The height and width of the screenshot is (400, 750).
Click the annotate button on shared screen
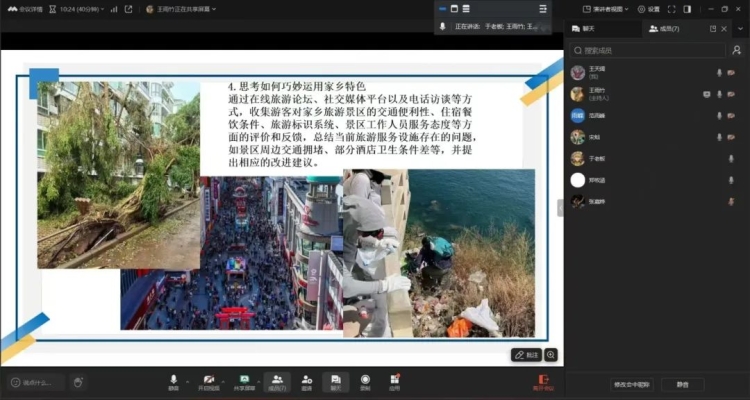click(x=526, y=355)
